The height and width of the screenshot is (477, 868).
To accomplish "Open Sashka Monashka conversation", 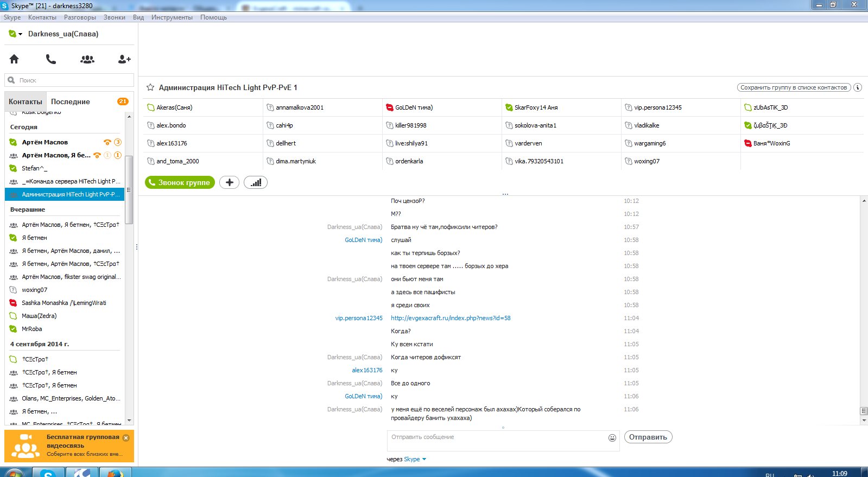I will pyautogui.click(x=64, y=303).
